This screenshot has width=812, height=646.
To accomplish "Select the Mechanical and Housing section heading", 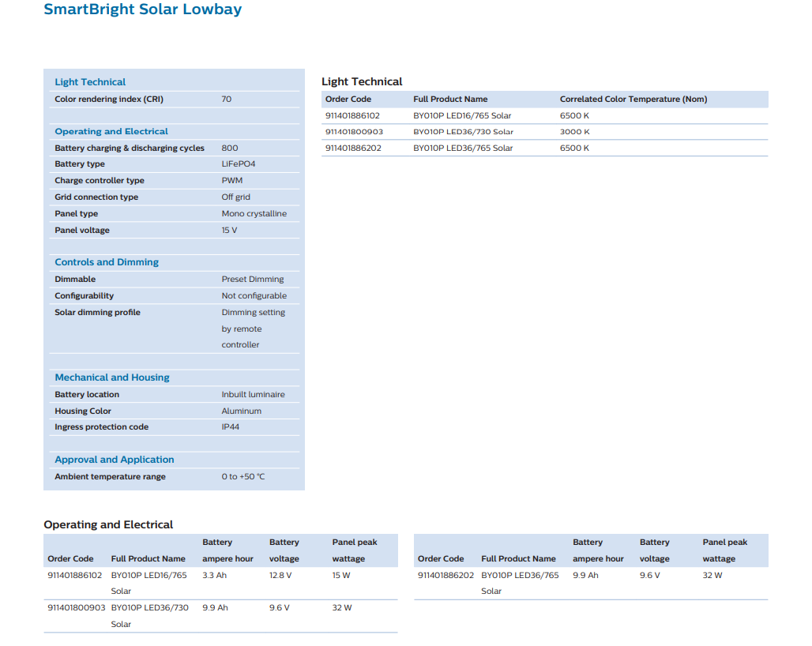I will (x=112, y=377).
